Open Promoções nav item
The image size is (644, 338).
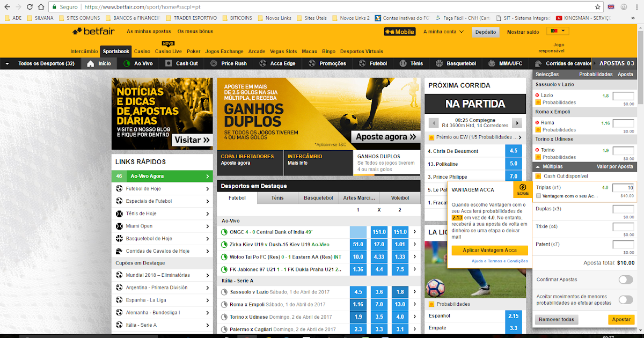[327, 63]
